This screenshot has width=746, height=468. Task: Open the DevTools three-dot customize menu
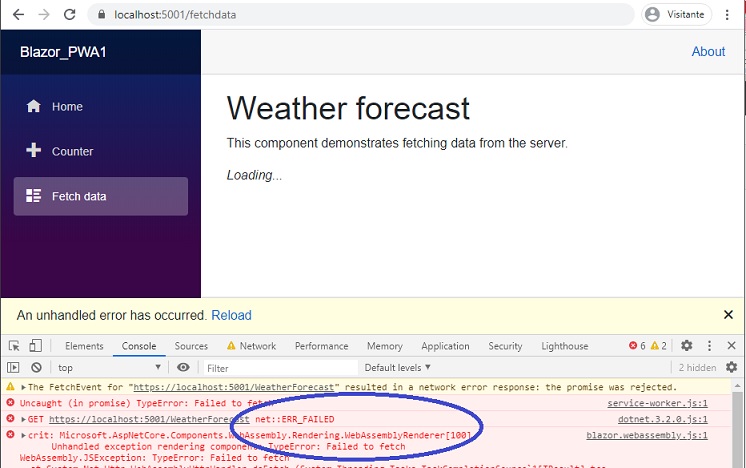709,346
